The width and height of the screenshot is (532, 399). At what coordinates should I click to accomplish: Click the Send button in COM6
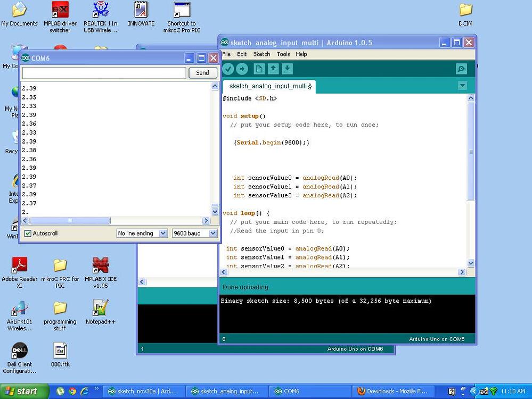[202, 73]
